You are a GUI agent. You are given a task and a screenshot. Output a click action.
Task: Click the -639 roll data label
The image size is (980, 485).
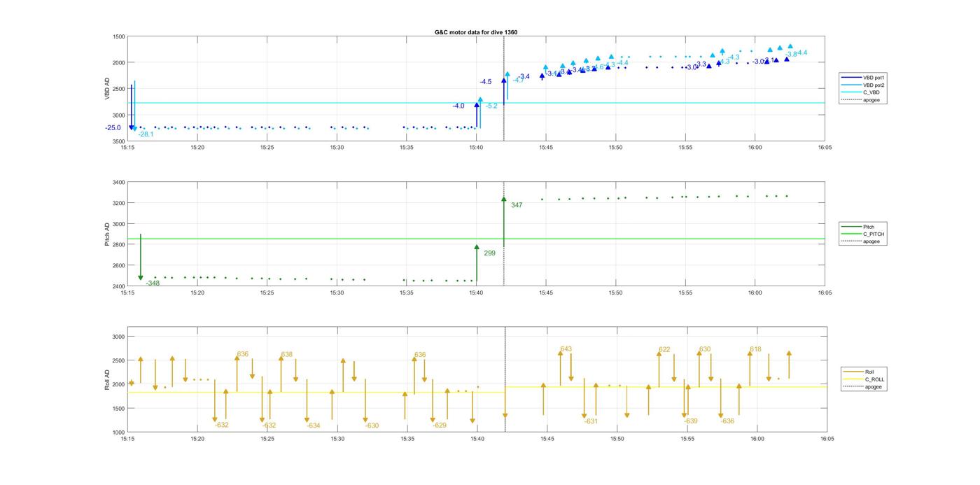[x=691, y=421]
